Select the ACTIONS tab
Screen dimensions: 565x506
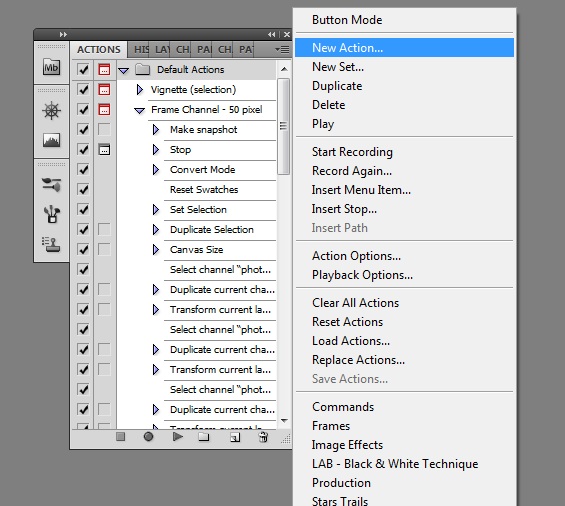point(99,49)
